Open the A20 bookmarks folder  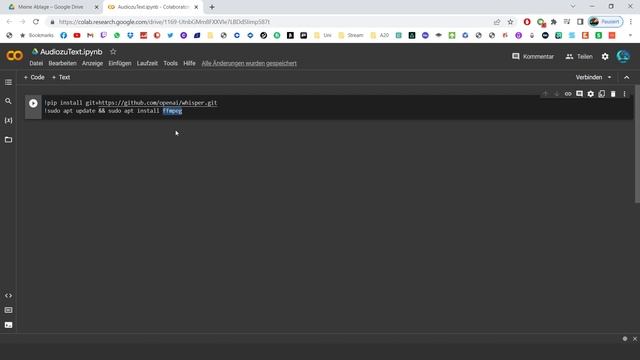click(x=380, y=36)
